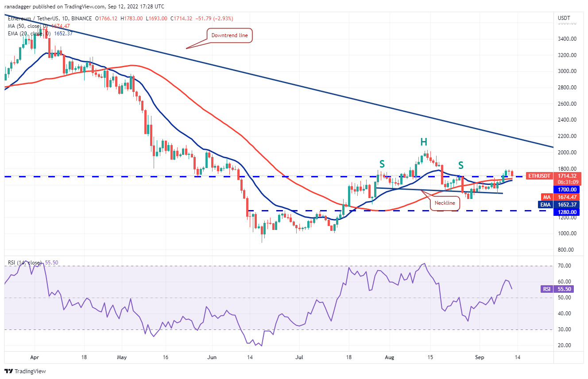
Task: Click the Neckline callout label
Action: [445, 203]
